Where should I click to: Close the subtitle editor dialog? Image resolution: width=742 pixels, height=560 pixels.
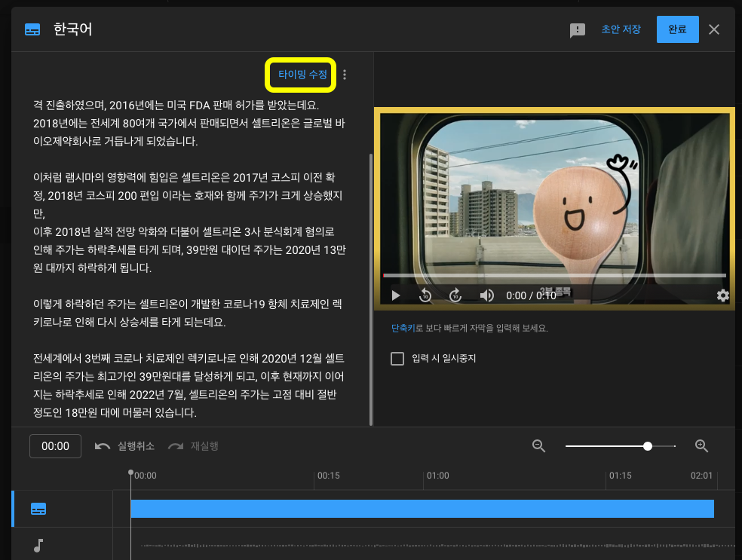[x=713, y=29]
